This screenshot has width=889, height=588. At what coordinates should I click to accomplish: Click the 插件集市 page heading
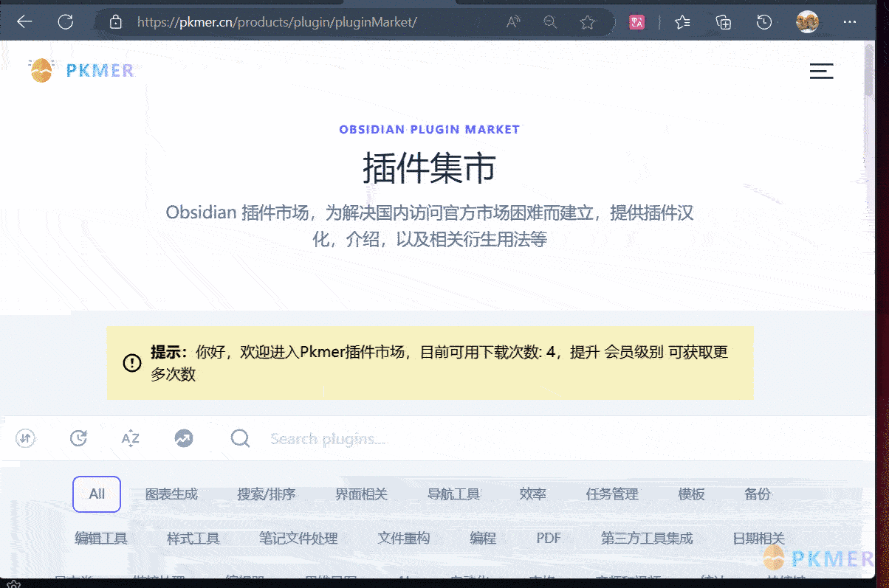click(429, 169)
